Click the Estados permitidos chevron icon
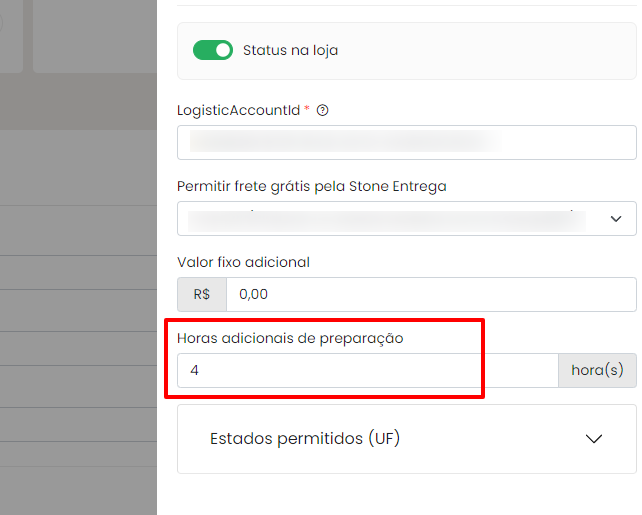This screenshot has height=515, width=642. (x=594, y=438)
